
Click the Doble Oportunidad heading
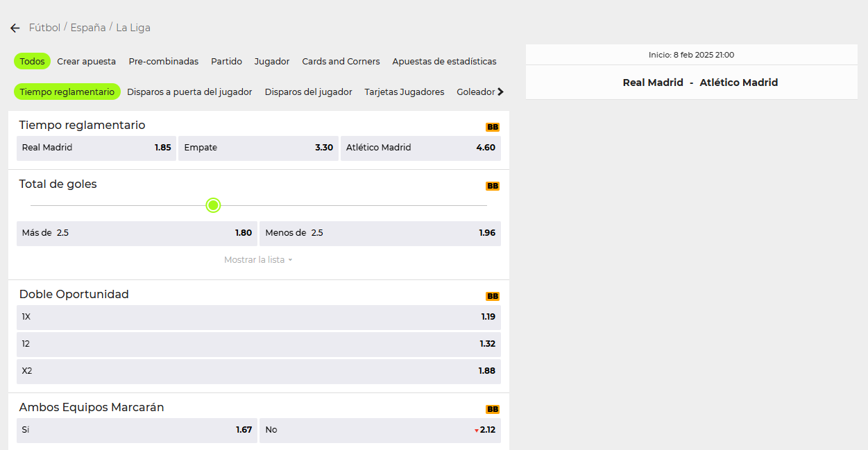[x=74, y=295]
